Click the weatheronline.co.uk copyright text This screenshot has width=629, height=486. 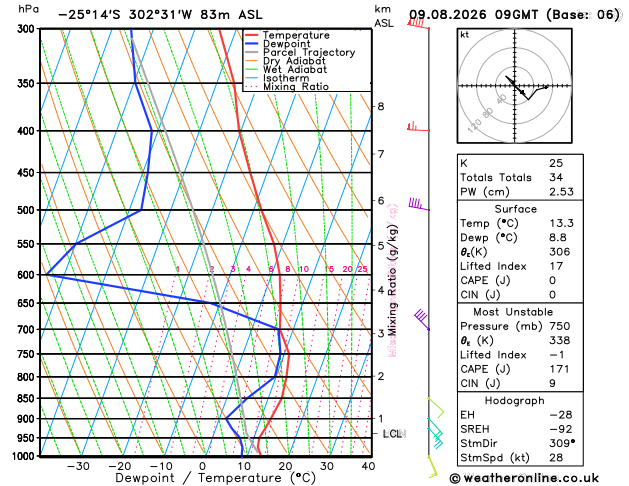[524, 478]
